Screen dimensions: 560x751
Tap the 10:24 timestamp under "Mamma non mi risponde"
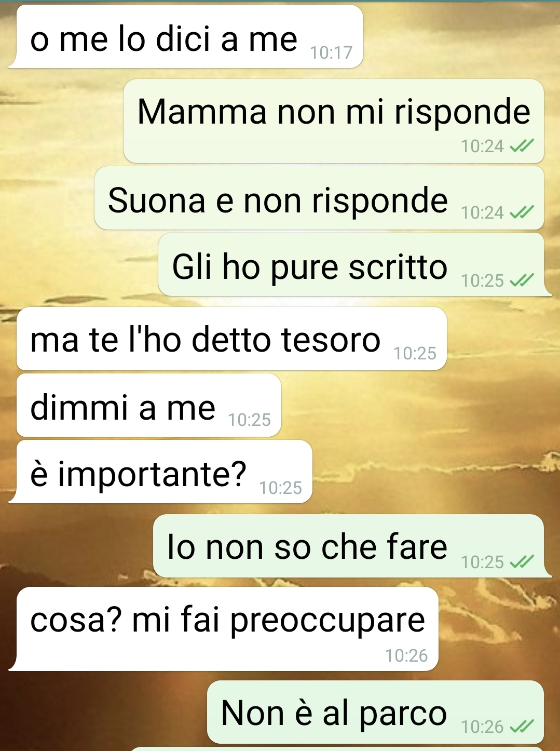pos(483,146)
